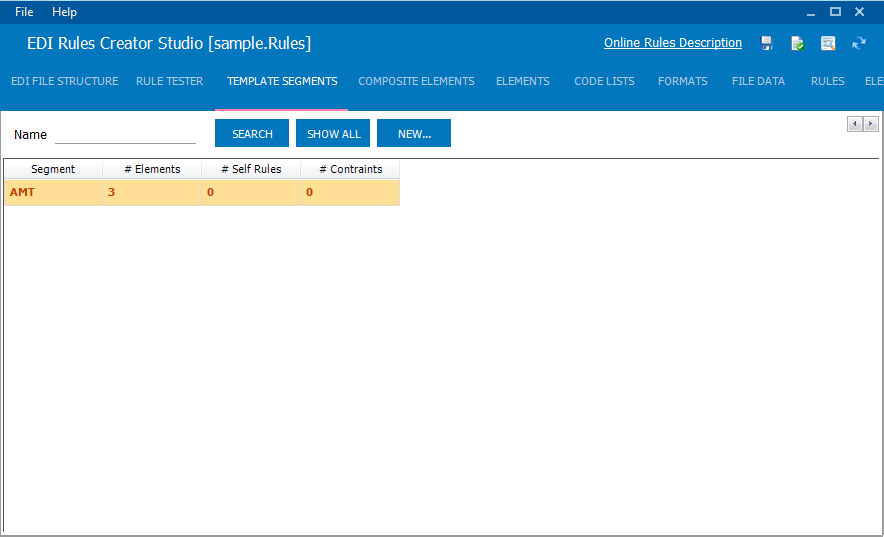The height and width of the screenshot is (537, 884).
Task: Click the NEW... button
Action: tap(414, 134)
